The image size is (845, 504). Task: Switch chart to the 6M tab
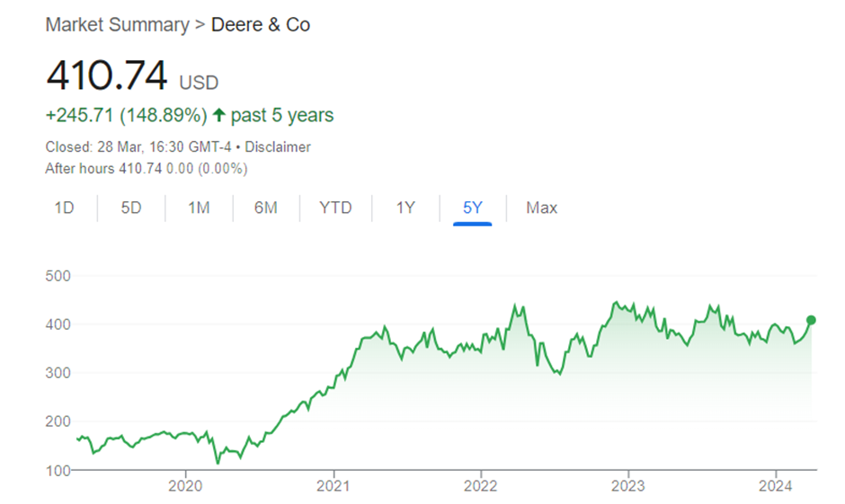[x=266, y=208]
